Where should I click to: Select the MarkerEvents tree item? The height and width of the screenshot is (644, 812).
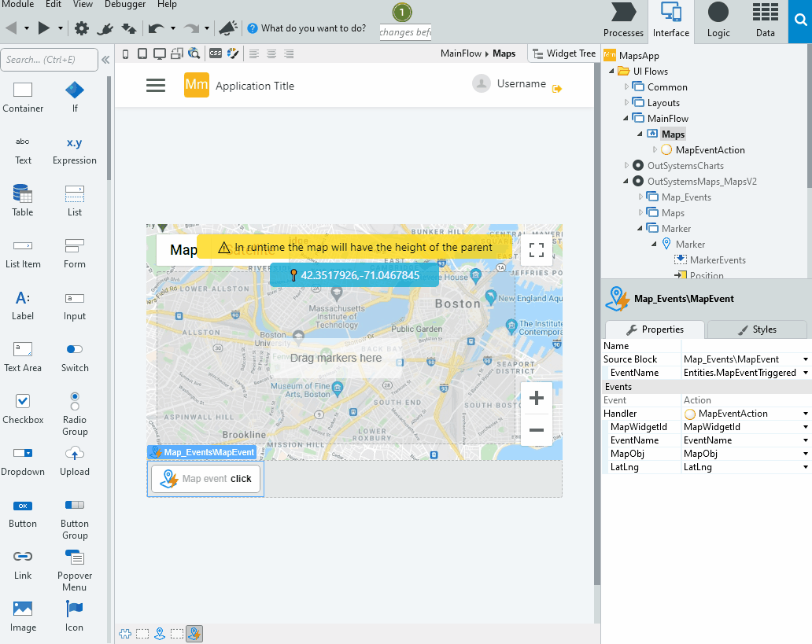718,259
